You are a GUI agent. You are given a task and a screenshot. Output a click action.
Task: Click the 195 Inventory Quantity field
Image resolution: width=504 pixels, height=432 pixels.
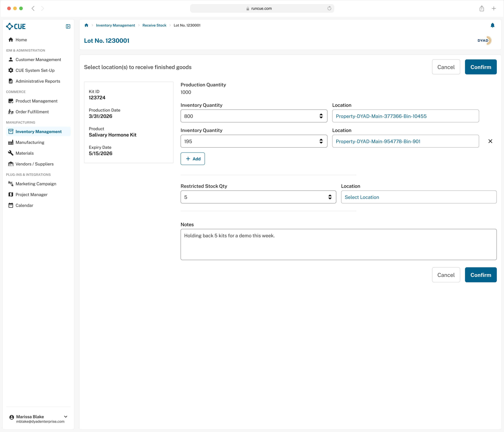coord(254,141)
